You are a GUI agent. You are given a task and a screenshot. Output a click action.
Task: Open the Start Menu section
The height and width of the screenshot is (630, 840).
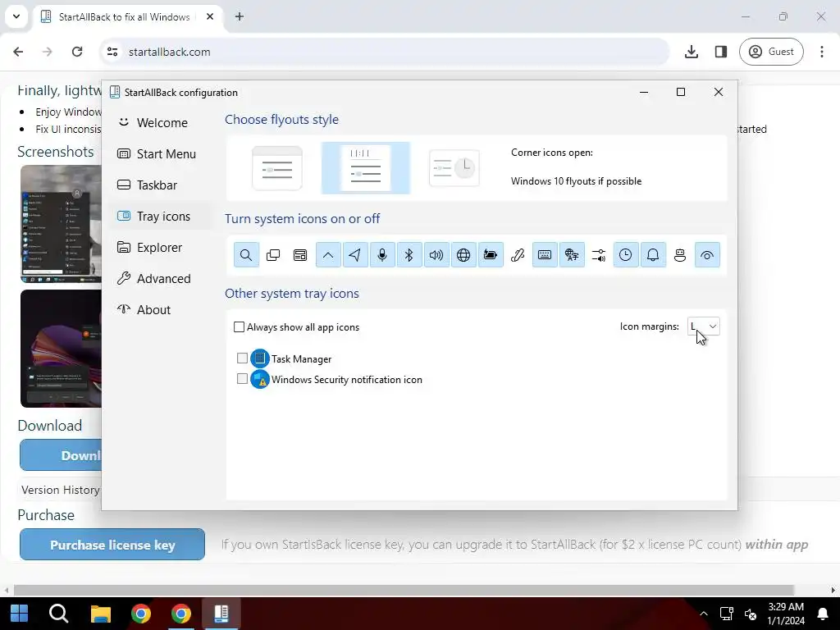[x=161, y=153]
